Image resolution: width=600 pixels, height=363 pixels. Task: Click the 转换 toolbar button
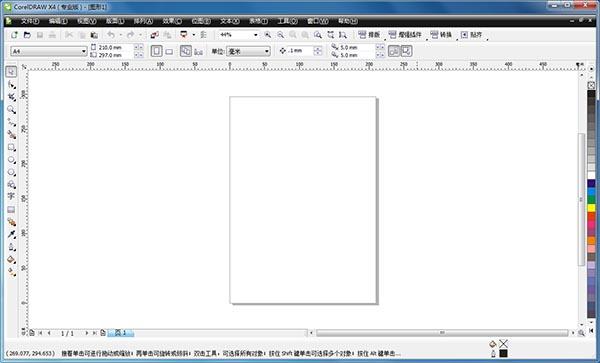click(x=441, y=35)
